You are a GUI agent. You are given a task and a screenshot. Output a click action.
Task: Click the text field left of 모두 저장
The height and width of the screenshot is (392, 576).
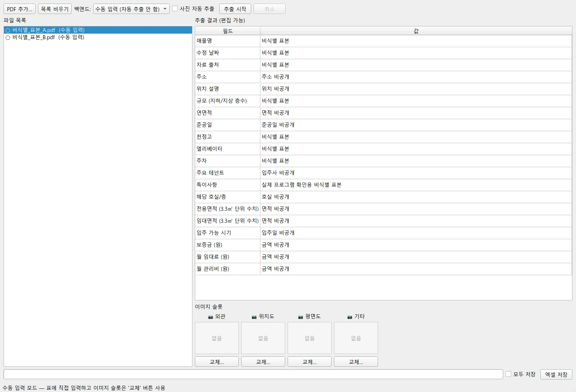pos(253,374)
